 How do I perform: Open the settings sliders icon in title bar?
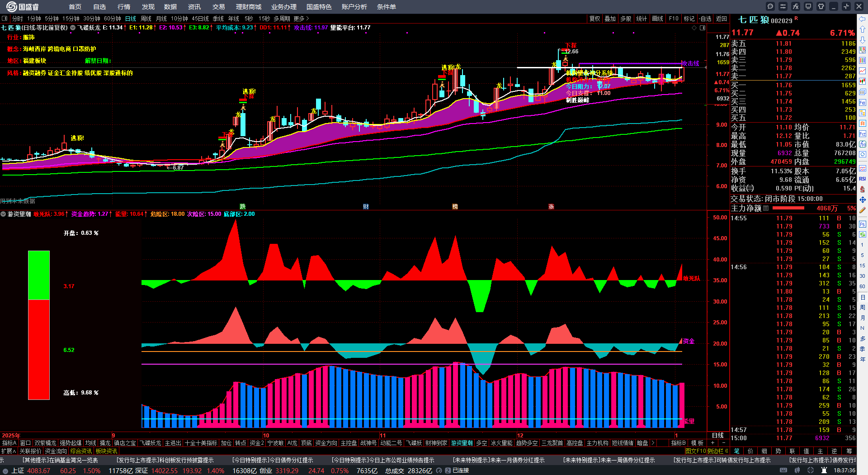(783, 6)
